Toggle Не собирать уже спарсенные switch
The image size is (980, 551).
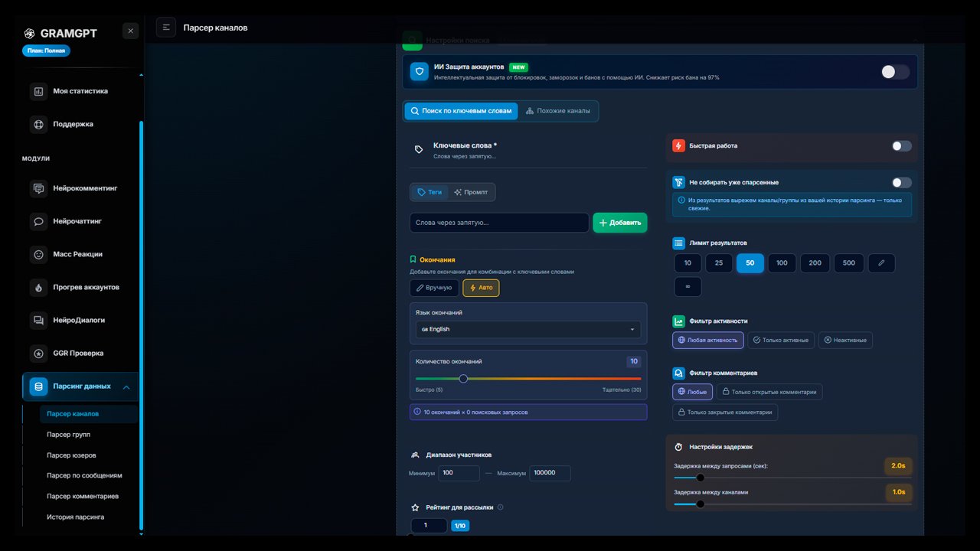tap(902, 183)
